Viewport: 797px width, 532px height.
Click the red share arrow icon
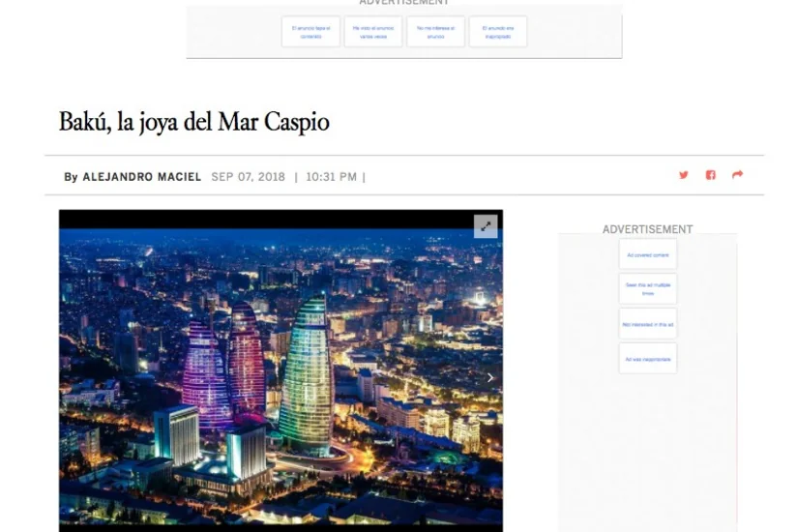pyautogui.click(x=738, y=175)
